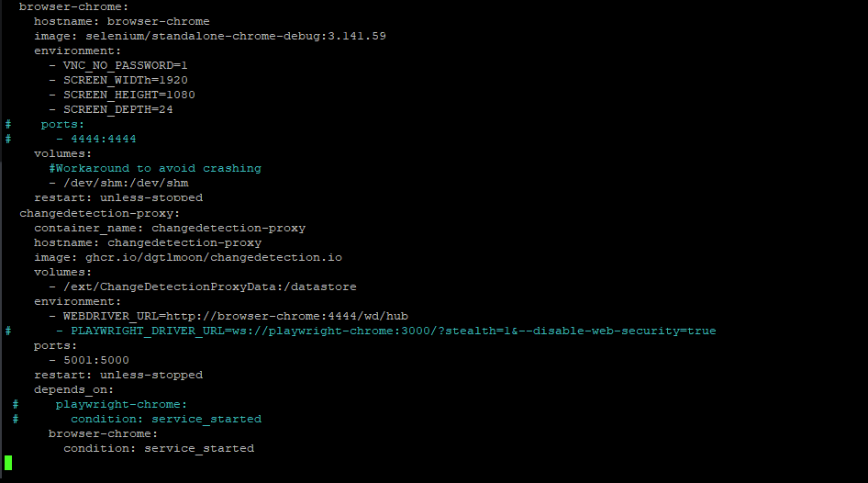Click the 'hostname: browser-chrome' line
This screenshot has height=483, width=868.
click(x=122, y=22)
